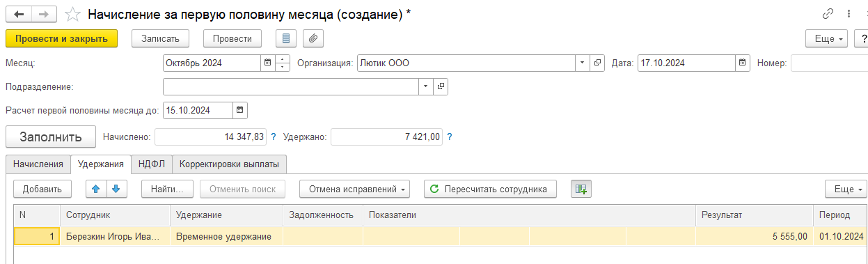Open the Отмена исправлений dropdown

[355, 189]
